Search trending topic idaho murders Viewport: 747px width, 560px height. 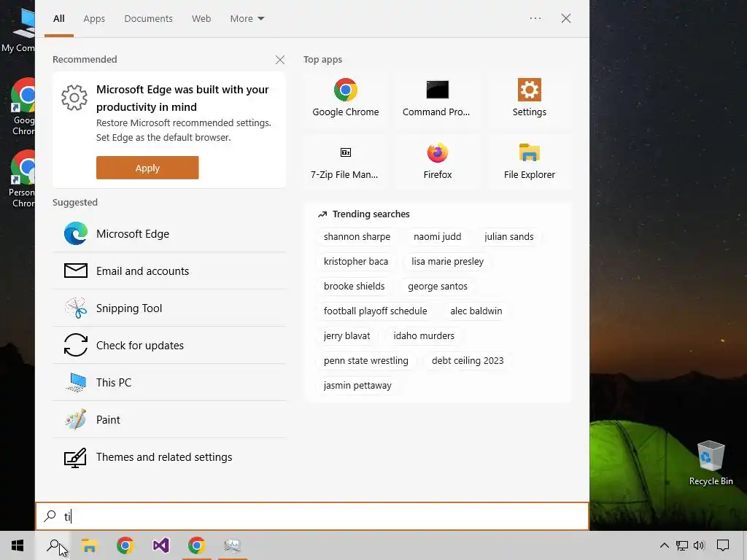pos(424,335)
